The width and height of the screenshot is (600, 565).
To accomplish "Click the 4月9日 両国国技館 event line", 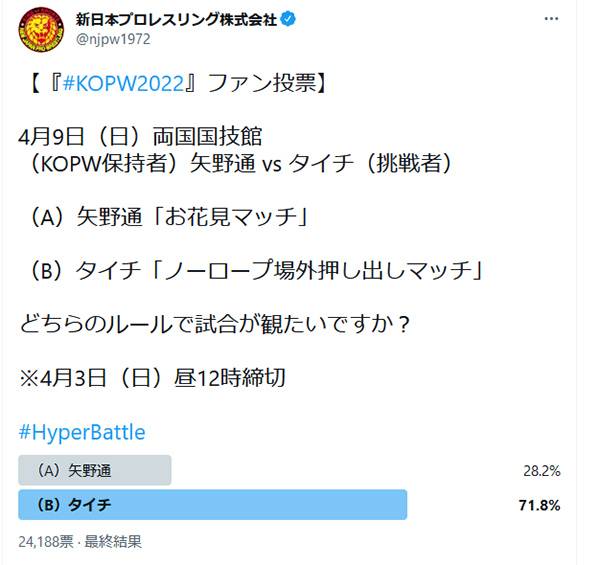I will 140,137.
